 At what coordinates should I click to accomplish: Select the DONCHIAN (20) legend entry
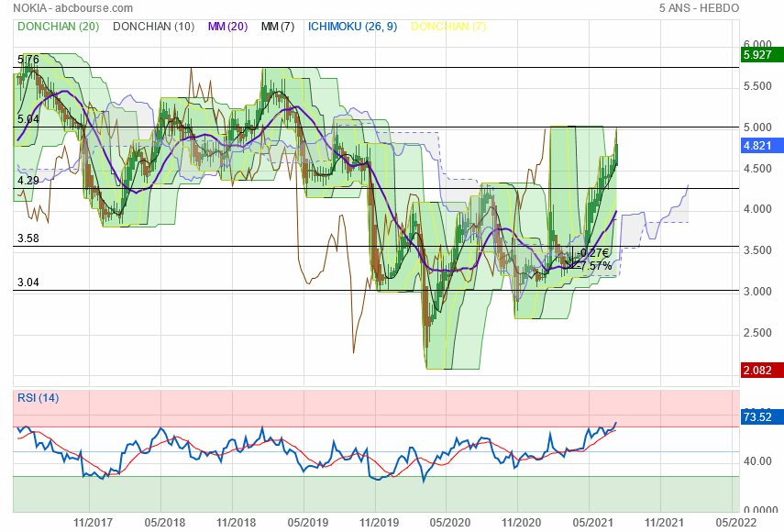[x=59, y=27]
